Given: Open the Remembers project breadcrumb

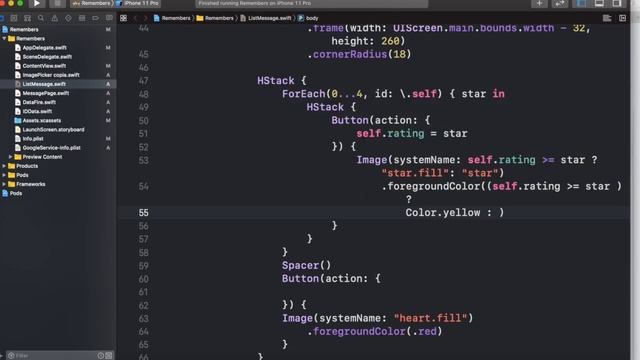Looking at the screenshot, I should click(172, 18).
